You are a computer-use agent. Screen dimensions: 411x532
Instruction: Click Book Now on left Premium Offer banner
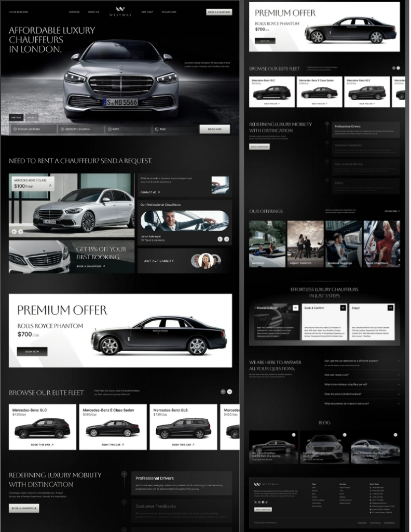(32, 352)
